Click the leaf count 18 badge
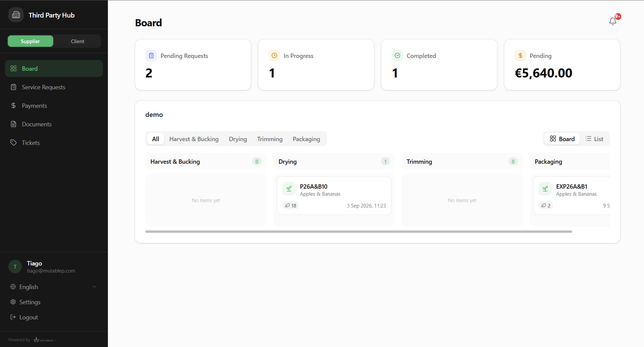The width and height of the screenshot is (644, 347). pyautogui.click(x=290, y=206)
